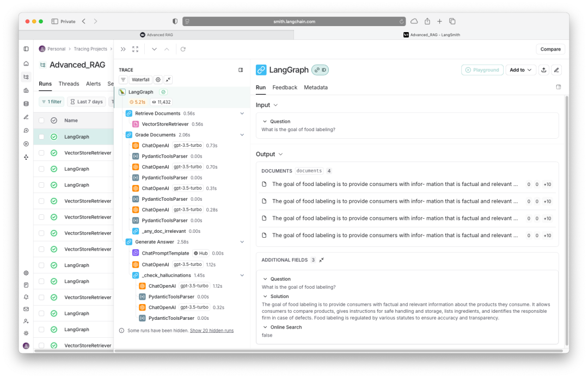The width and height of the screenshot is (588, 378).
Task: Show 20 hidden runs link
Action: tap(211, 331)
